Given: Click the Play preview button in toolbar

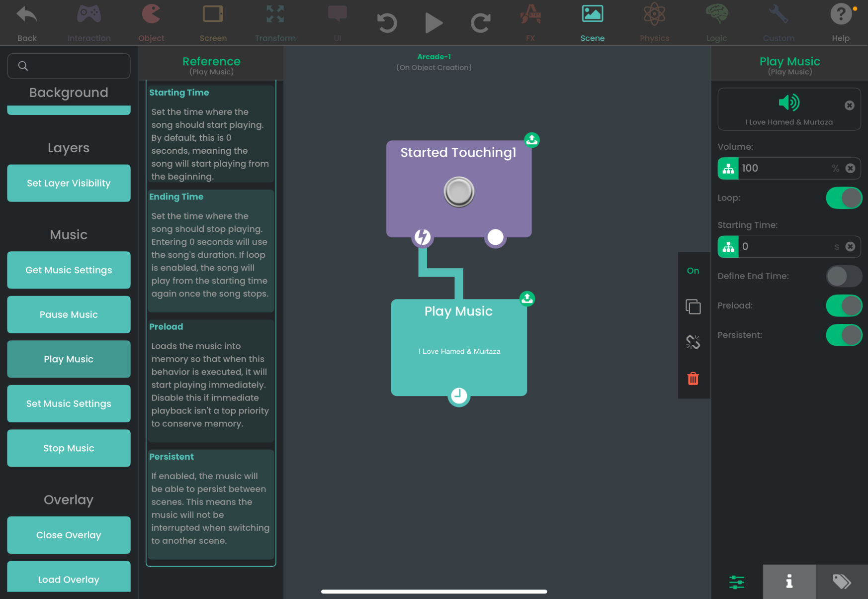Looking at the screenshot, I should pos(434,23).
